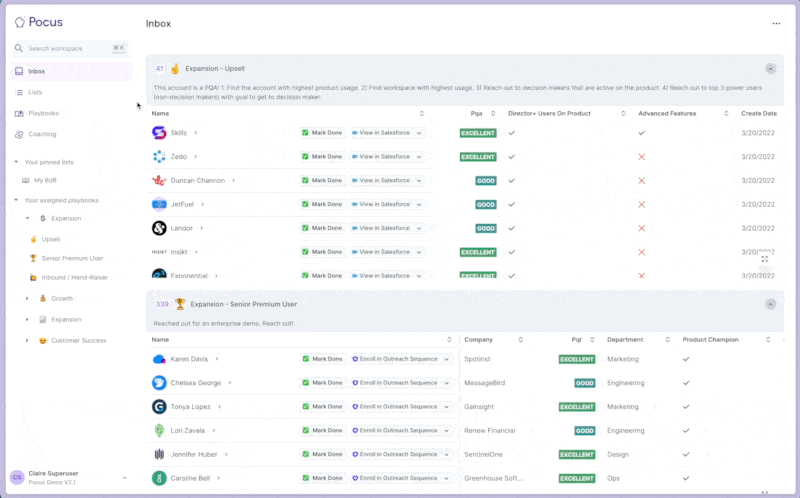Expand the Claire Superuser account menu
800x498 pixels.
pyautogui.click(x=124, y=478)
